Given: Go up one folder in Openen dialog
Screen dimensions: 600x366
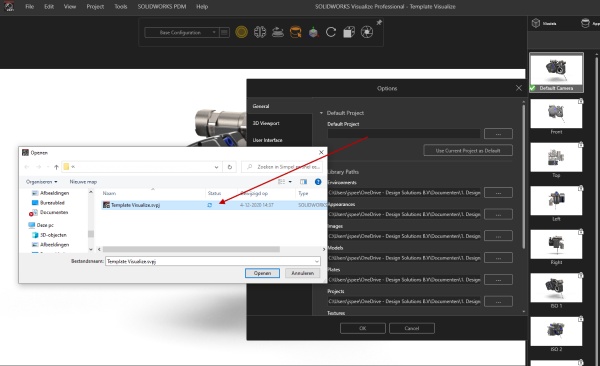Looking at the screenshot, I should pyautogui.click(x=56, y=167).
